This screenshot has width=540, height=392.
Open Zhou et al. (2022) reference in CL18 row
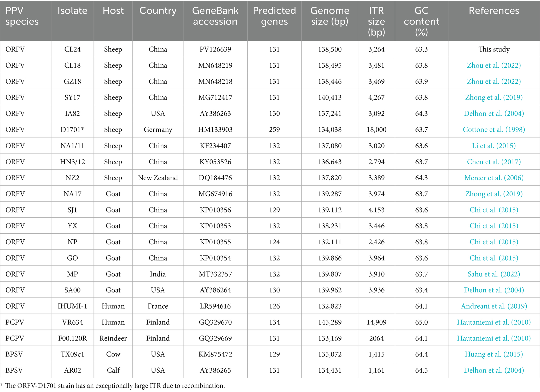(x=493, y=65)
